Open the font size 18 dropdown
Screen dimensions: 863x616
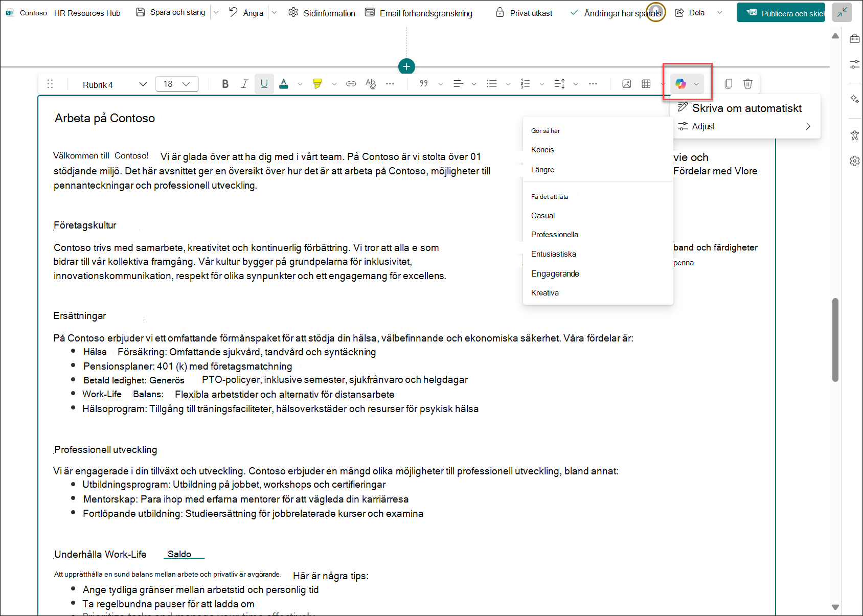coord(177,84)
